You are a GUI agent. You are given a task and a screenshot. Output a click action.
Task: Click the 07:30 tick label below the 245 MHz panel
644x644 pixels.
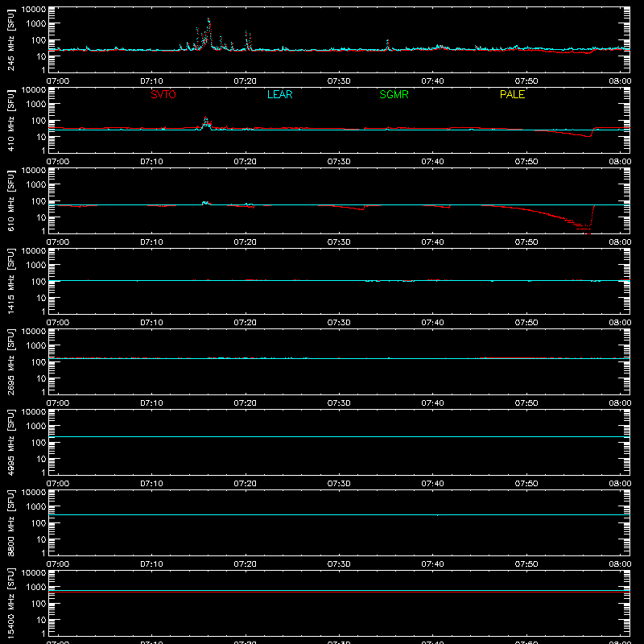339,81
